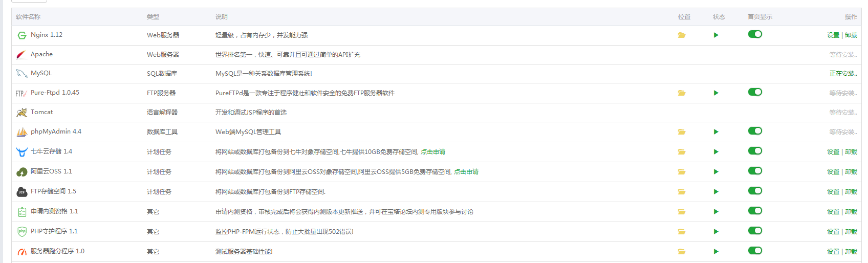Screen dimensions: 868x263
Task: Click the Apache 等待安装 status text
Action: (x=843, y=55)
